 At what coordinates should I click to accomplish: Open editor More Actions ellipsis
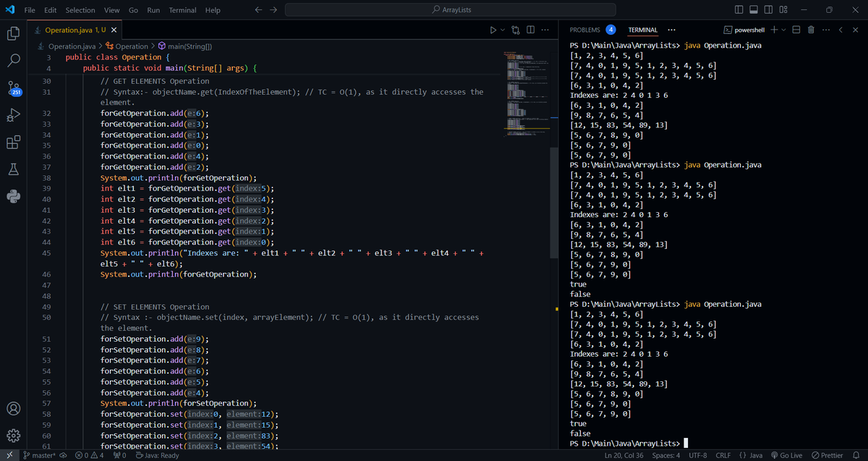click(545, 30)
